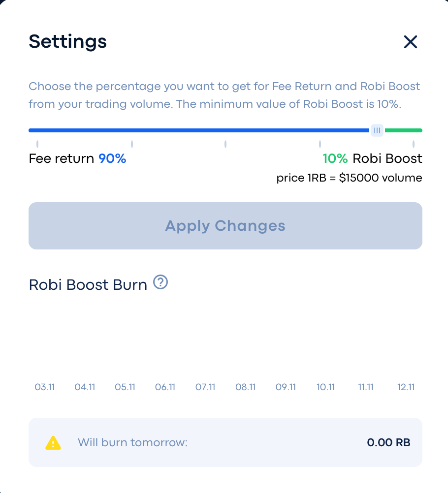
Task: Click the 10% Robi Boost value
Action: 335,158
